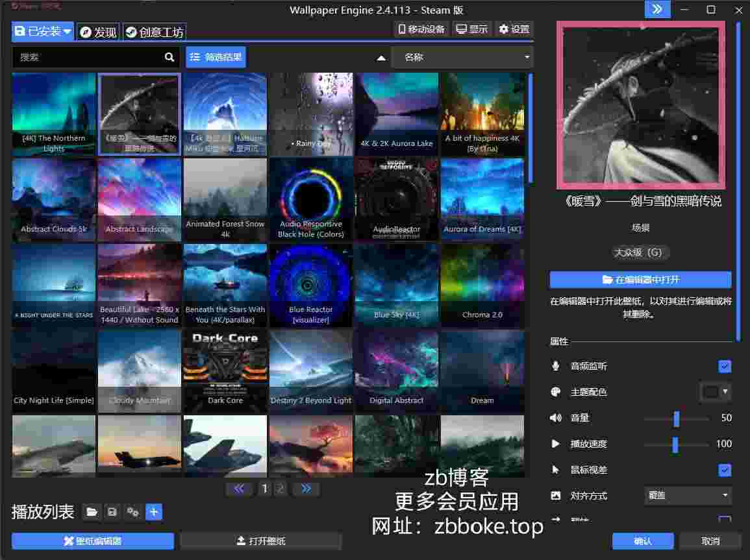750x560 pixels.
Task: Open theme color (主题配色) swatch
Action: click(715, 392)
